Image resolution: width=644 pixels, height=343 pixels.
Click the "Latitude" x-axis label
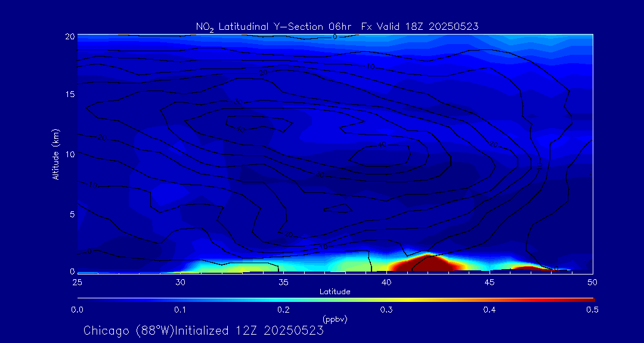(x=335, y=292)
